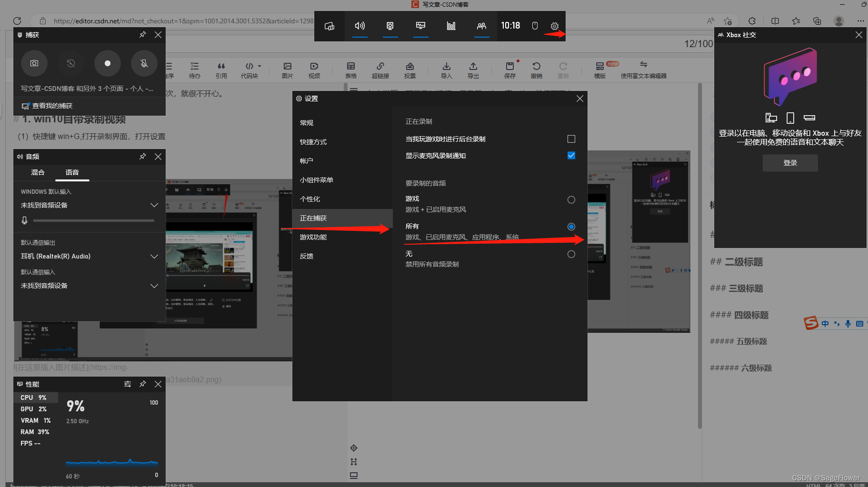868x487 pixels.
Task: Adjust the microphone volume slider
Action: pos(94,220)
